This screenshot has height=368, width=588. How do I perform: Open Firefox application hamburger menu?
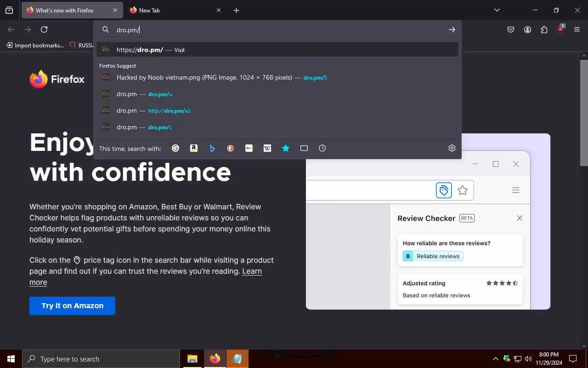coord(577,29)
